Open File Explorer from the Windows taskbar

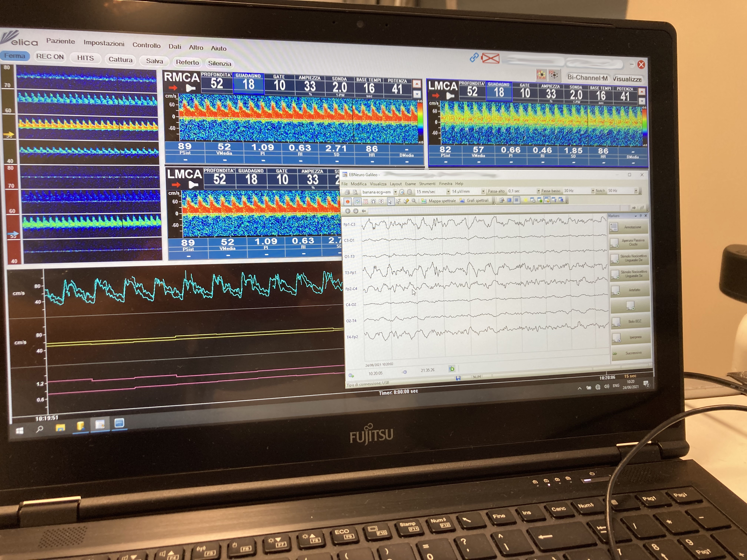click(60, 428)
